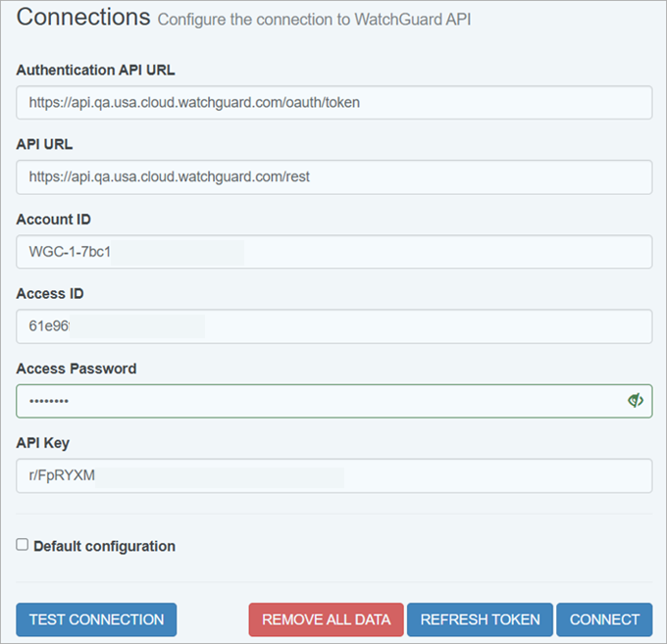Enable the Default configuration checkbox
The image size is (667, 644).
coord(23,545)
